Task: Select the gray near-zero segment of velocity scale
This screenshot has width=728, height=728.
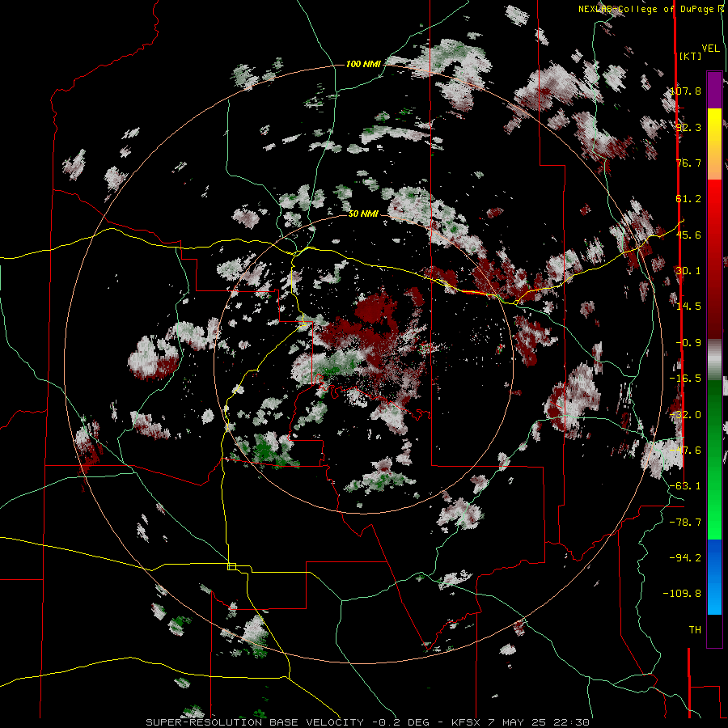Action: click(x=714, y=359)
